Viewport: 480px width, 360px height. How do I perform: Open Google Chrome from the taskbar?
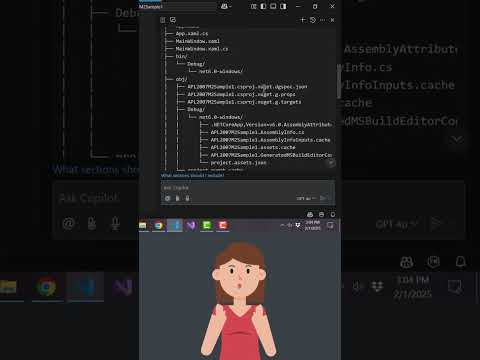[x=159, y=226]
